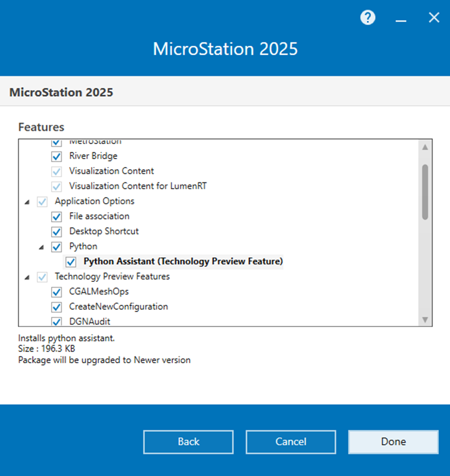
Task: Confirm selections with the Done button
Action: coord(393,442)
